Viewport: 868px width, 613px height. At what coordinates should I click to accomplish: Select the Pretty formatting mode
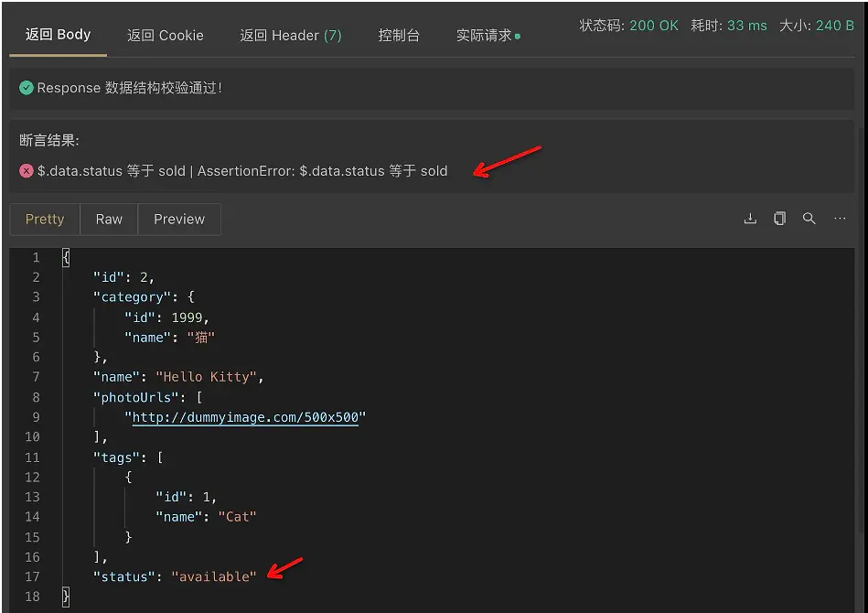tap(44, 219)
